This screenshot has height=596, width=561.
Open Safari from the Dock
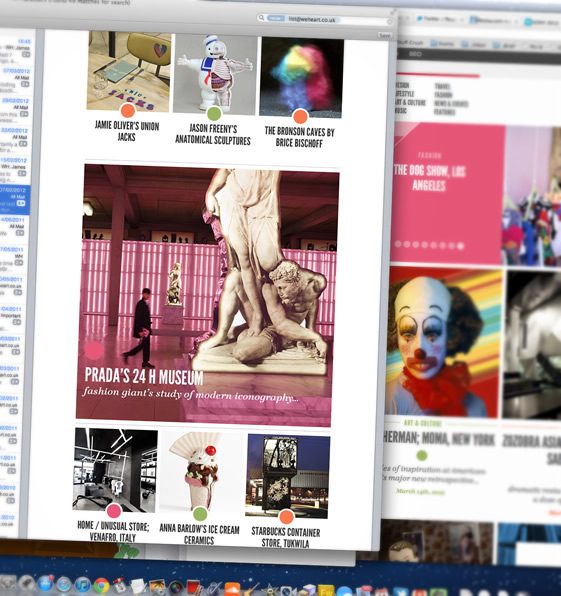pos(63,584)
